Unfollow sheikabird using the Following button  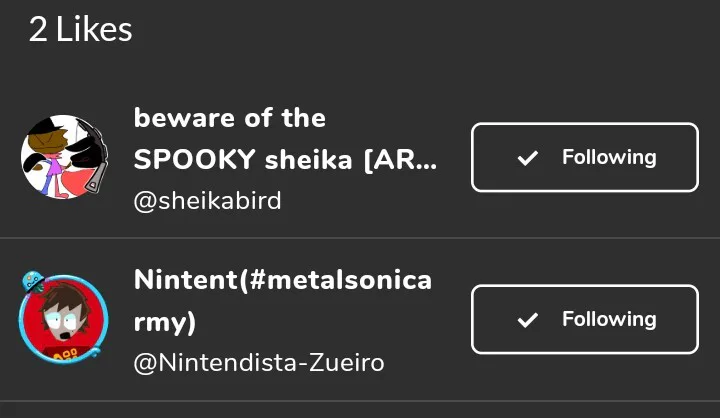584,157
